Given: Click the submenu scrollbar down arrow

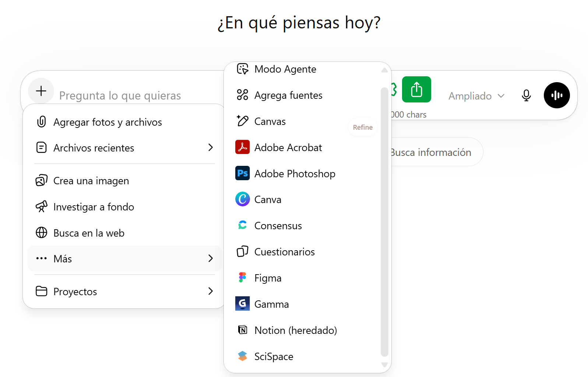Looking at the screenshot, I should pyautogui.click(x=384, y=365).
